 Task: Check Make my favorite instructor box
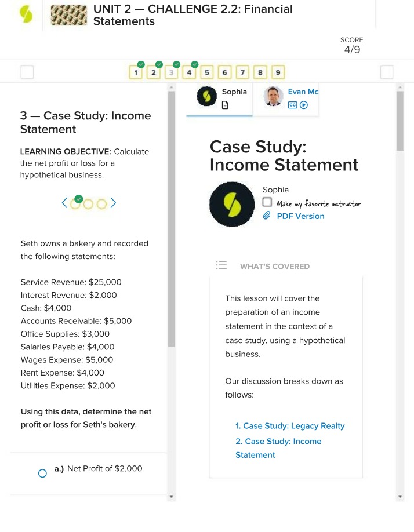(267, 202)
